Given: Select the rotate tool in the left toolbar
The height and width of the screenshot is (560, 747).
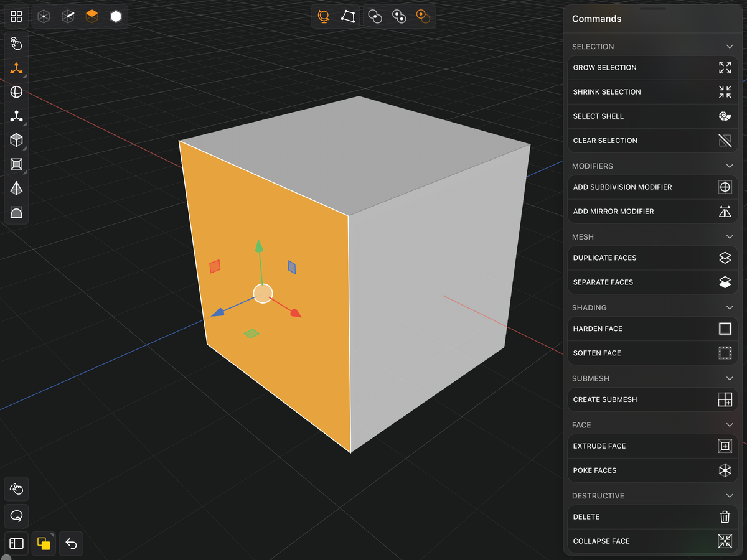Looking at the screenshot, I should coord(16,91).
